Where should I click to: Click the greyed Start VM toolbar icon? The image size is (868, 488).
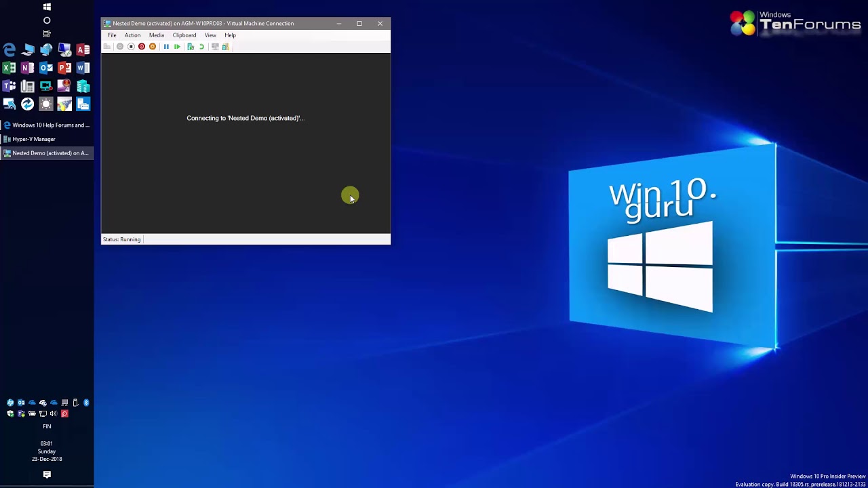[120, 46]
